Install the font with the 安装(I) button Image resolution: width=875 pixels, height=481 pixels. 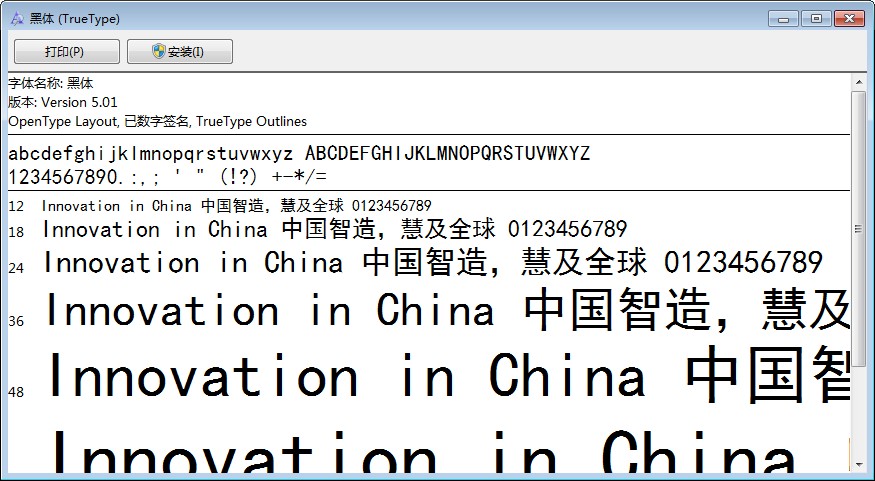pos(180,52)
